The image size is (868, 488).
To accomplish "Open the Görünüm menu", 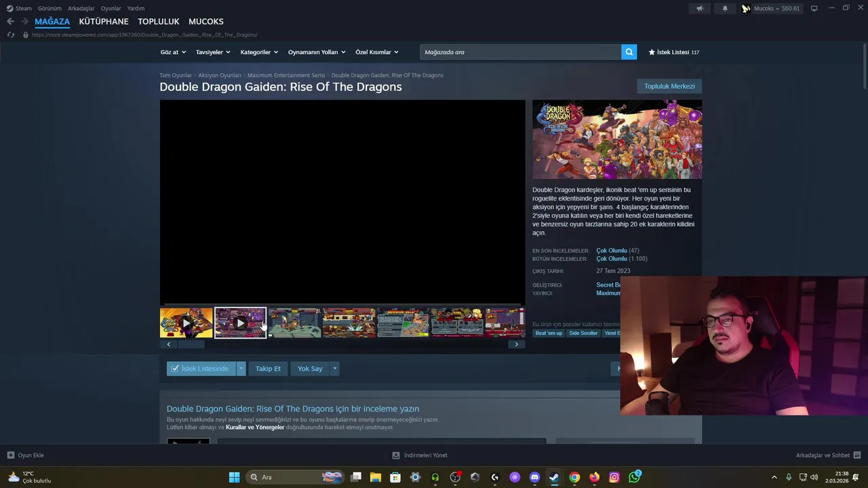I will click(x=50, y=8).
